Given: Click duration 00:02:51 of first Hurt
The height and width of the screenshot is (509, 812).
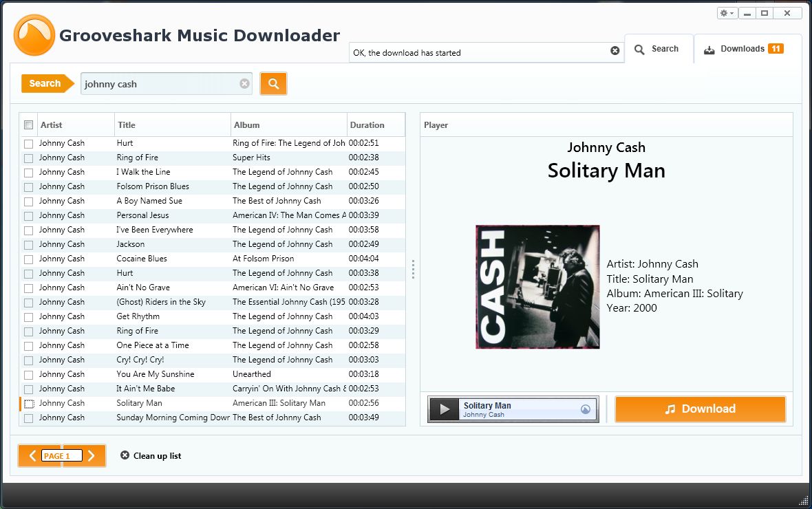Looking at the screenshot, I should coord(363,143).
